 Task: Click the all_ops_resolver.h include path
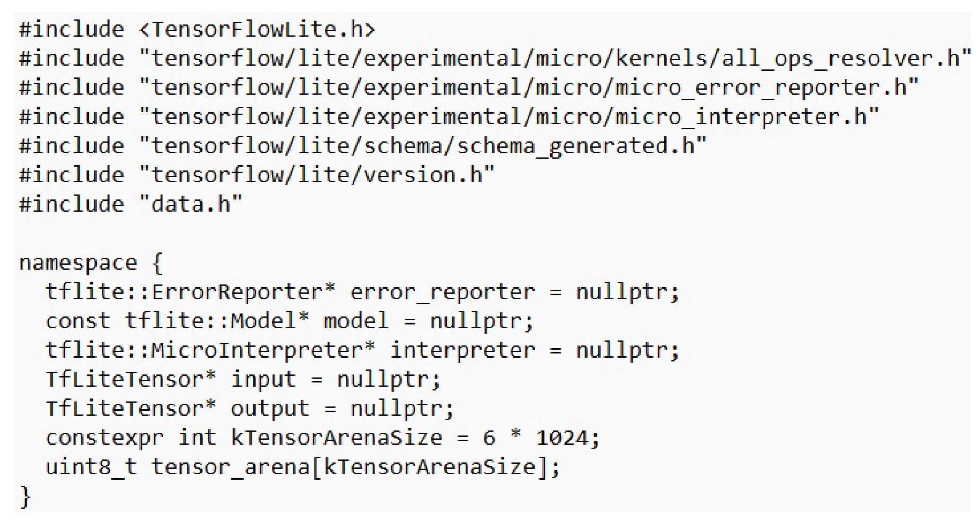(x=555, y=58)
